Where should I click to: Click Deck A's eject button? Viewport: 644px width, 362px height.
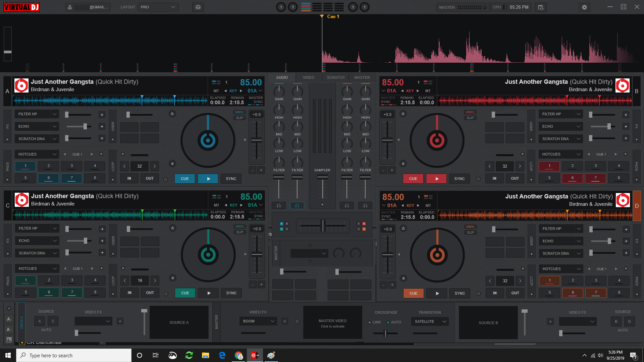(x=172, y=114)
